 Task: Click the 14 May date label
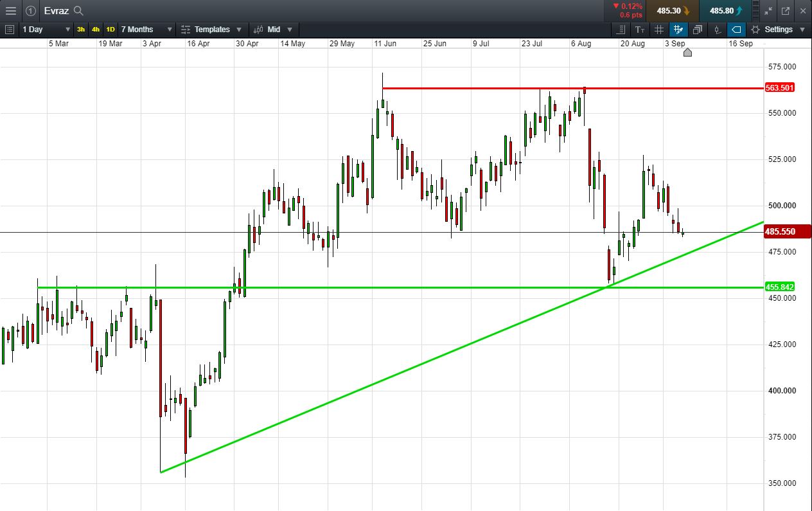(x=293, y=44)
